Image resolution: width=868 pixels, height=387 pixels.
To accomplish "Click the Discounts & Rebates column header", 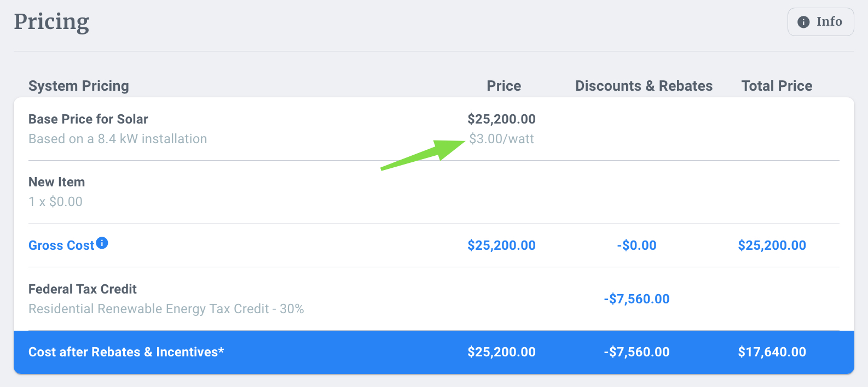I will [x=644, y=86].
